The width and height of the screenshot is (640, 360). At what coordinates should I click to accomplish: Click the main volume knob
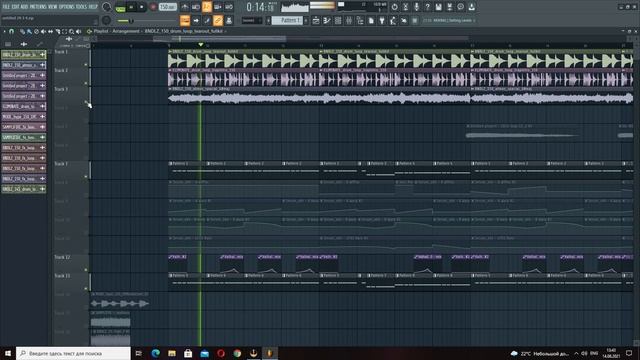(x=106, y=7)
